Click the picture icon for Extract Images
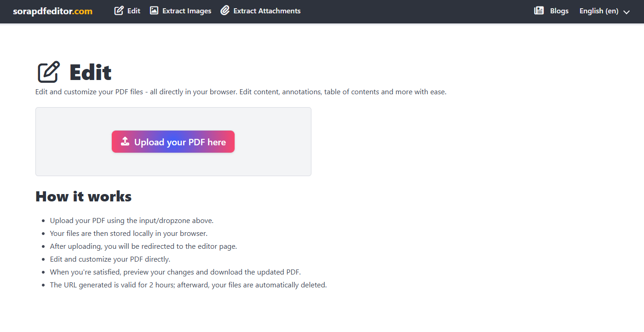This screenshot has height=332, width=644. (154, 11)
